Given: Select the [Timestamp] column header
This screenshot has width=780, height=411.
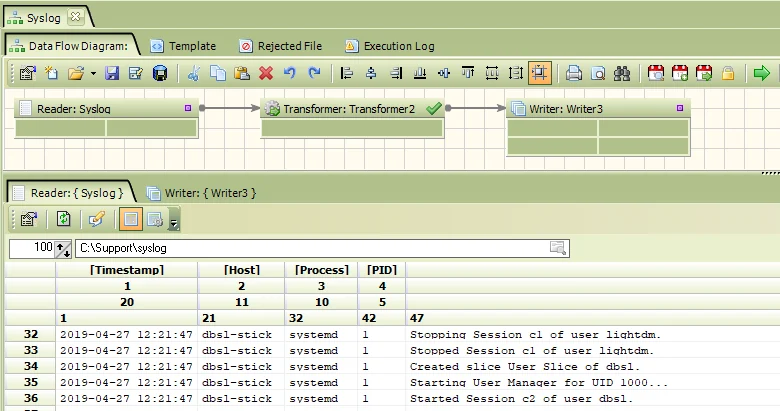Looking at the screenshot, I should (127, 270).
